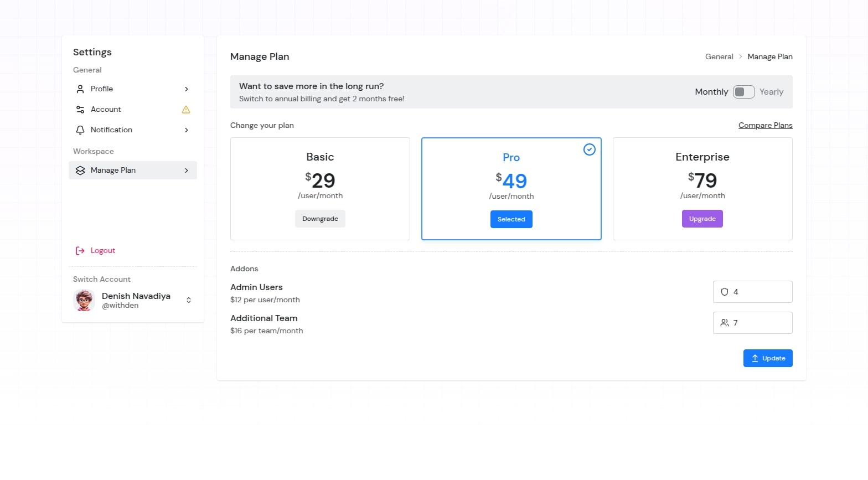Viewport: 868px width, 480px height.
Task: Open the Switch Account selector arrows
Action: (x=189, y=300)
